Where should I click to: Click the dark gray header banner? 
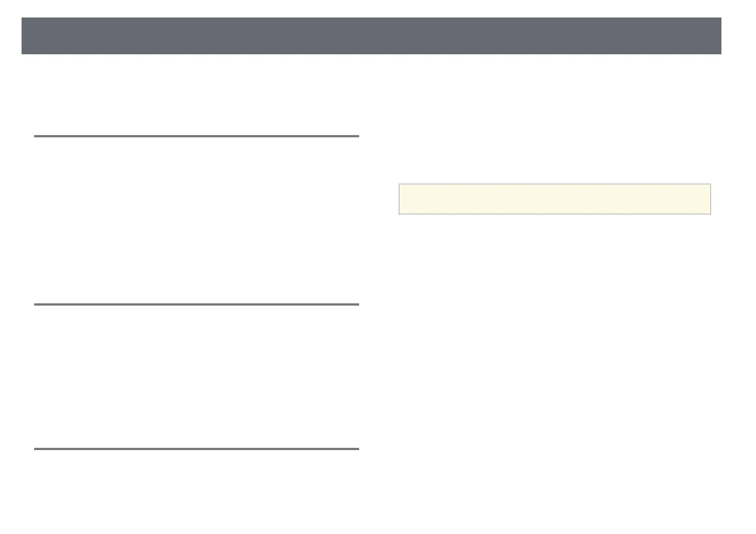tap(371, 36)
